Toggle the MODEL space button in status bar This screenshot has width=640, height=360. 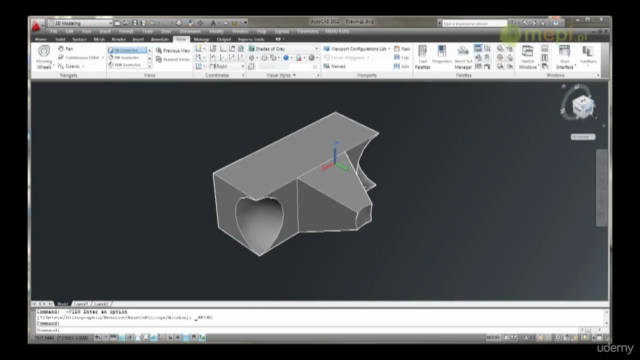(x=493, y=338)
